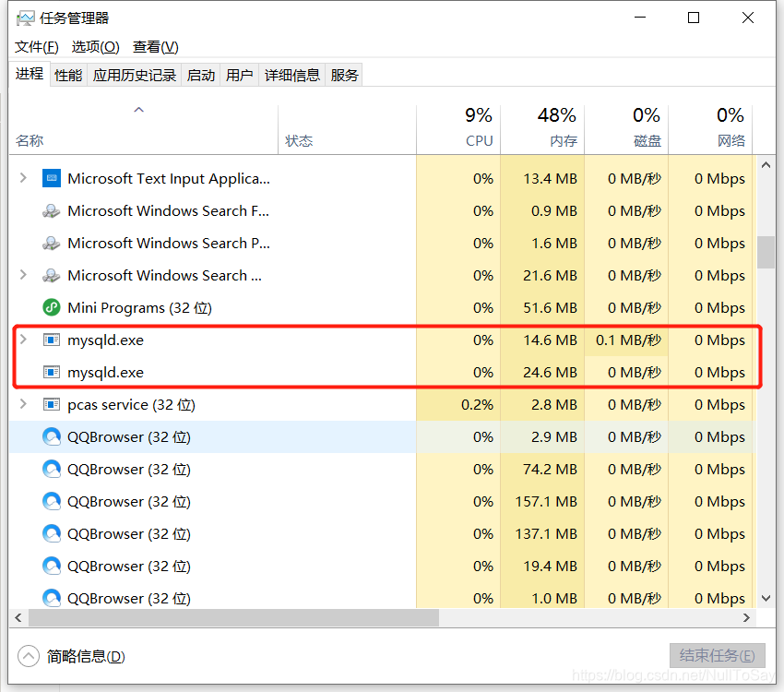Click the QQBrowser icon with 74.2 MB memory
784x692 pixels.
[52, 469]
